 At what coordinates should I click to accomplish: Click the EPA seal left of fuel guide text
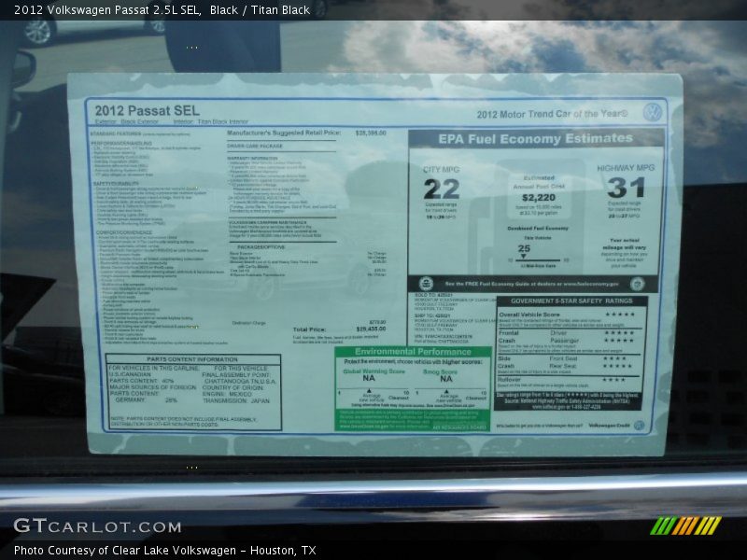(426, 283)
